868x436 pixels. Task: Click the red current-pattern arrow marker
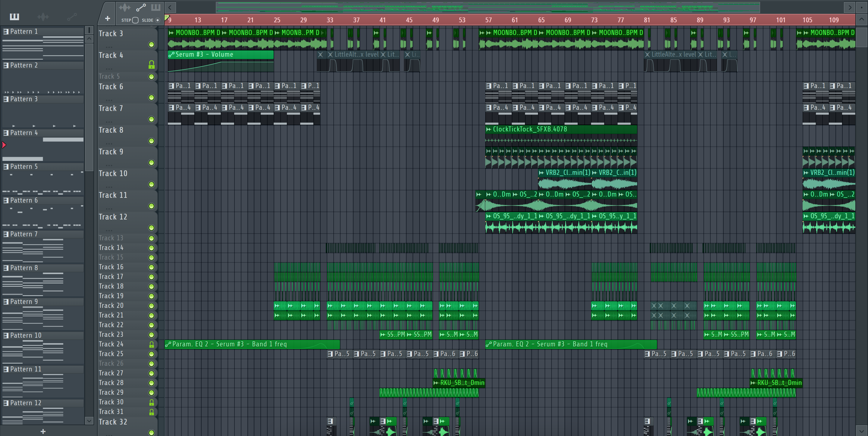point(4,145)
